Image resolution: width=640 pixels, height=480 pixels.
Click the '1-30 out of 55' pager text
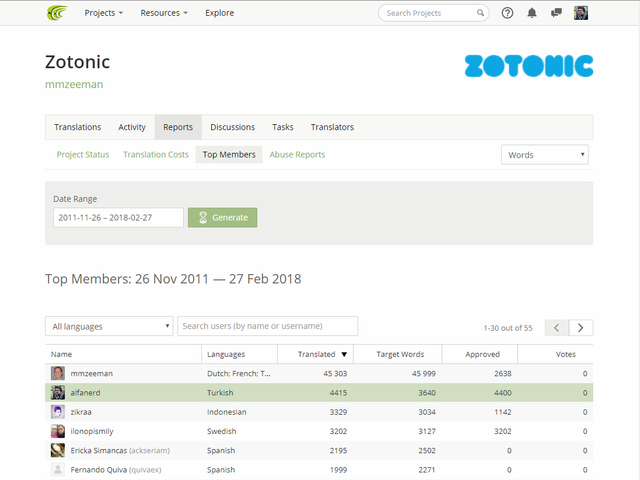[508, 328]
